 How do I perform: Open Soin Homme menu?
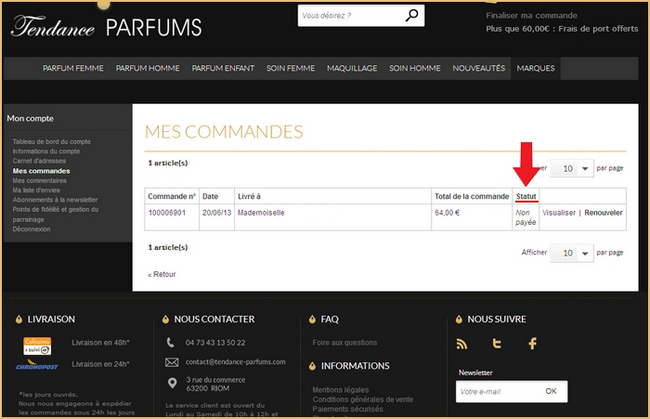pyautogui.click(x=415, y=68)
